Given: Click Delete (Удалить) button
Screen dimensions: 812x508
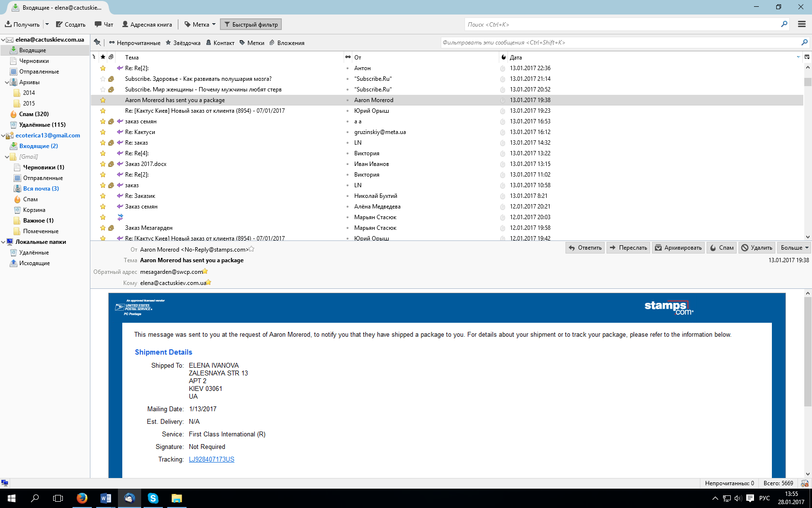Looking at the screenshot, I should (756, 248).
